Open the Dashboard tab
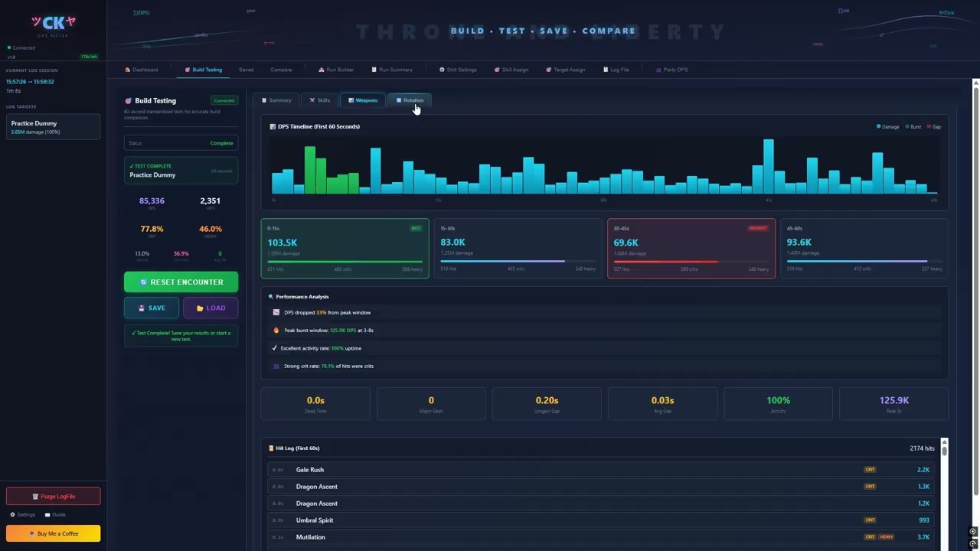 (142, 70)
